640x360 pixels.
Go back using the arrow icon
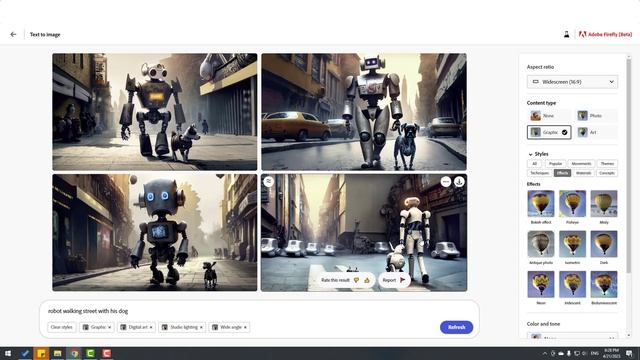13,34
